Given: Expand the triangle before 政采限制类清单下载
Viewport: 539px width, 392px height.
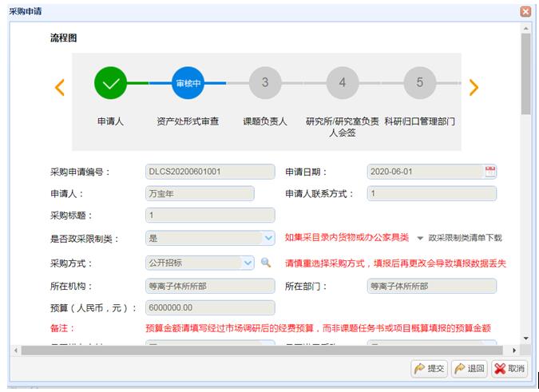Looking at the screenshot, I should click(x=420, y=239).
